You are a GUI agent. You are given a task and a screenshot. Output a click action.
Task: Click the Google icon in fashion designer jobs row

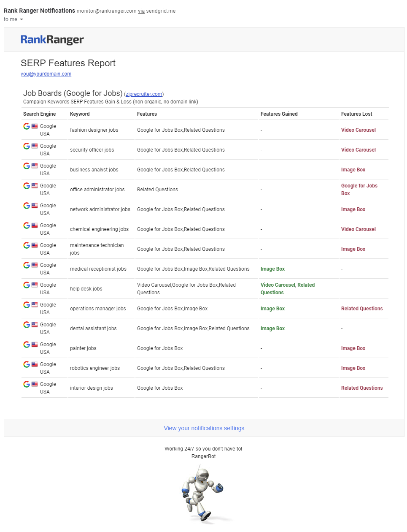(27, 126)
